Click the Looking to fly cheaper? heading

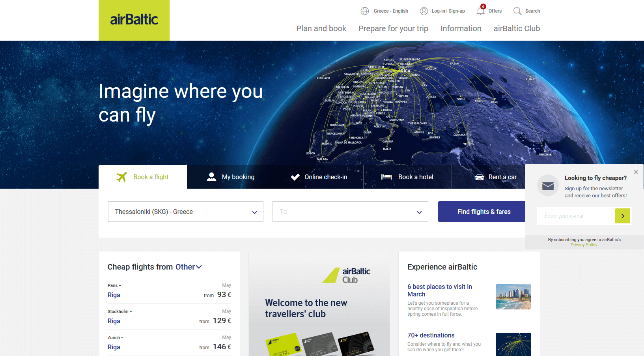[595, 178]
